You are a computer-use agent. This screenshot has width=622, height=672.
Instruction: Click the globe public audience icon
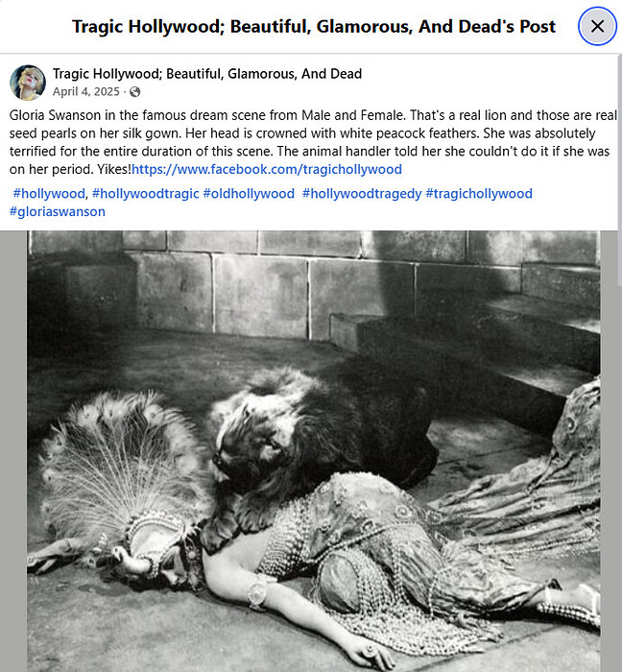[x=135, y=92]
